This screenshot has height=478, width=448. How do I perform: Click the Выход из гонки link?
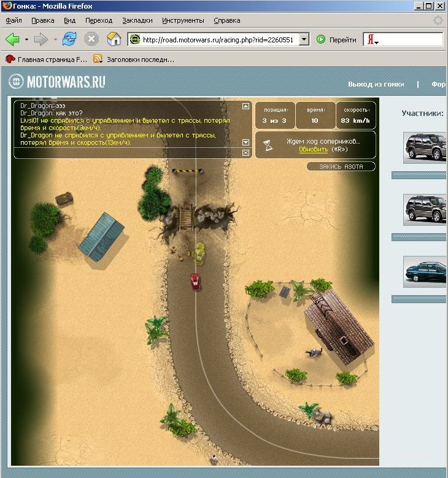coord(376,84)
